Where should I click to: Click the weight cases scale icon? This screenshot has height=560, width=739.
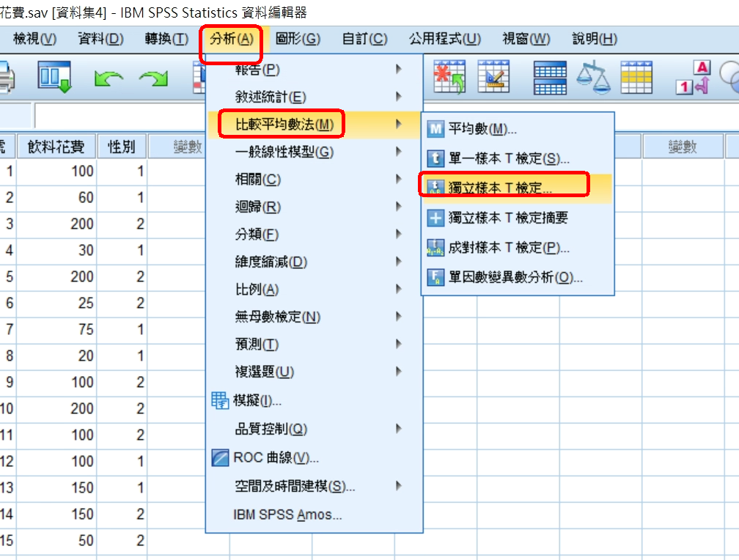click(593, 77)
